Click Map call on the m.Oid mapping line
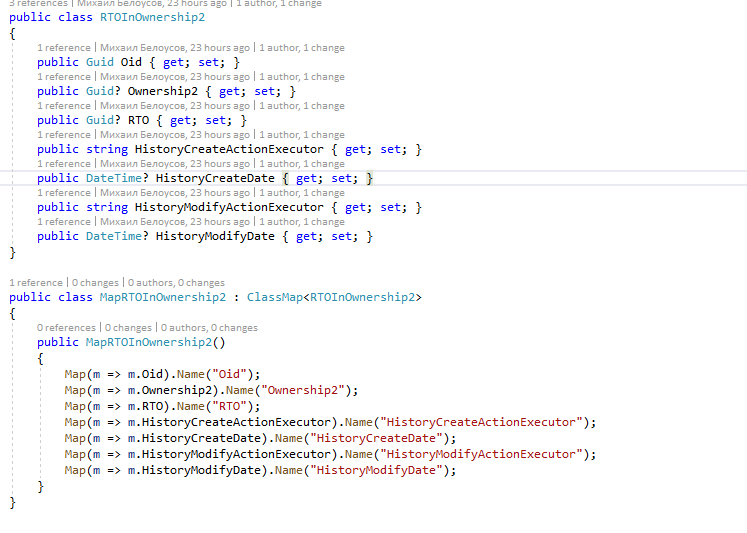Image resolution: width=747 pixels, height=533 pixels. [x=75, y=374]
